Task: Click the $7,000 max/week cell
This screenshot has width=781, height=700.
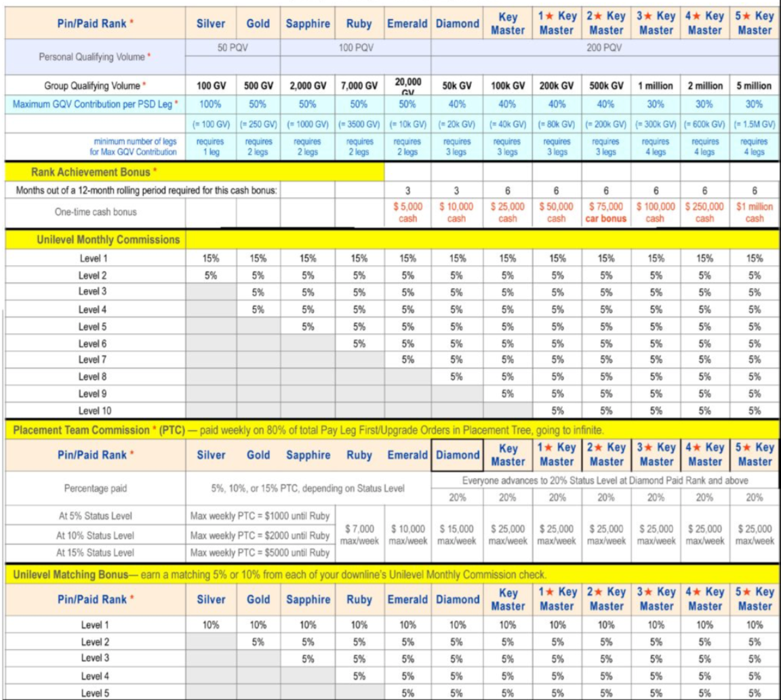Action: (x=360, y=535)
